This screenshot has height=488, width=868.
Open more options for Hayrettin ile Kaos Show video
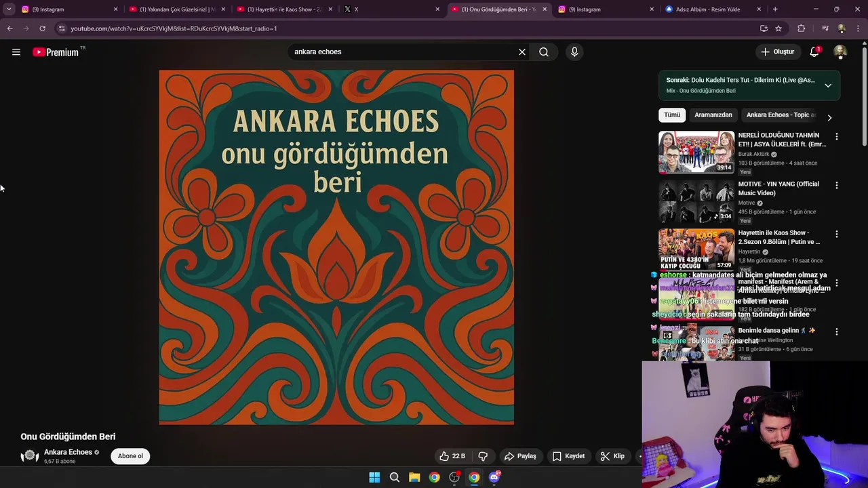837,234
